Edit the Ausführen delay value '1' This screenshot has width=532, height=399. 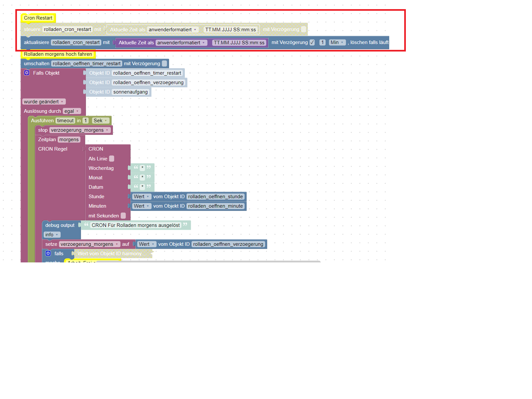click(85, 121)
